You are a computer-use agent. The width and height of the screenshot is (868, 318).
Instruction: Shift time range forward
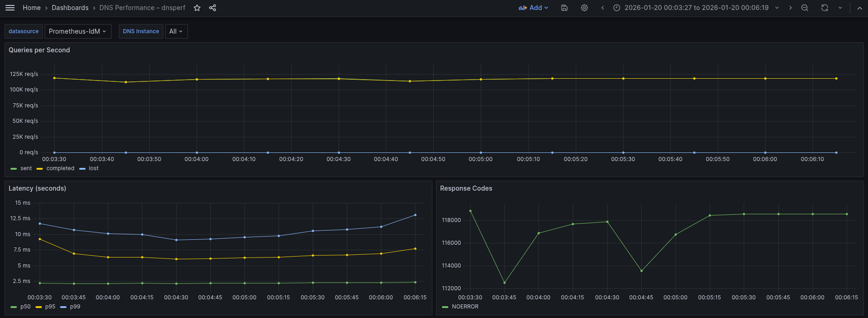point(790,8)
